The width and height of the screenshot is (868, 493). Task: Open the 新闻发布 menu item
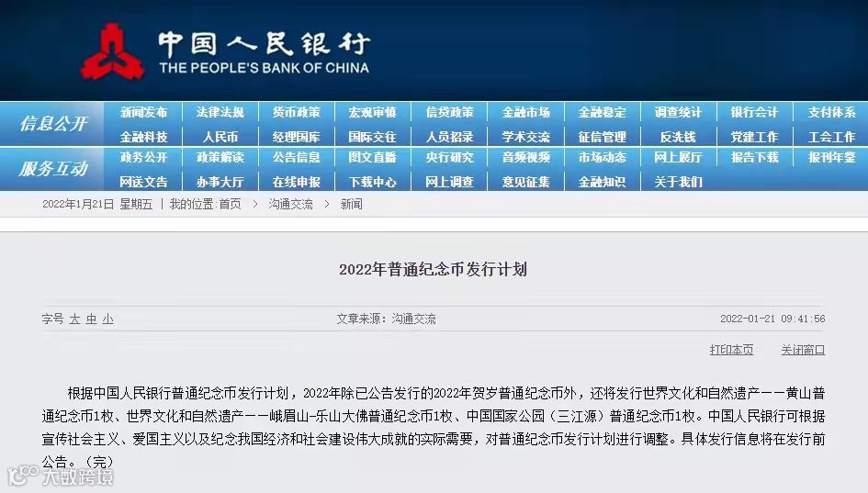click(x=143, y=112)
